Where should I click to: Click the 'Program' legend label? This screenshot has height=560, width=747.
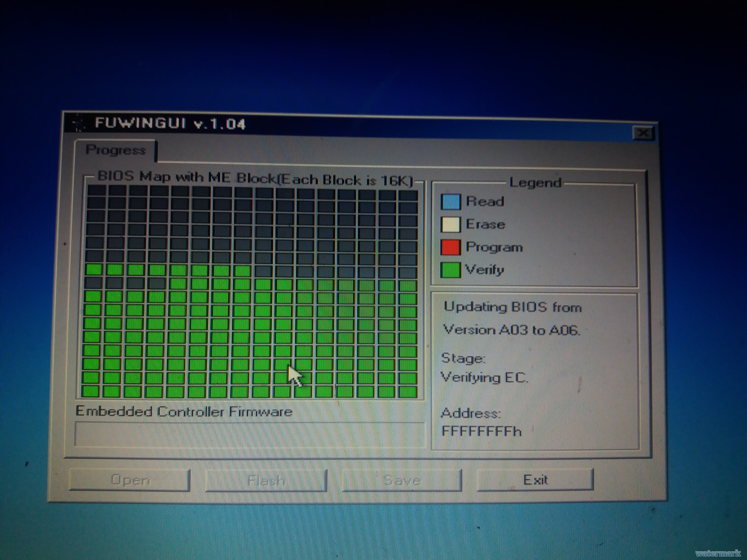tap(494, 247)
